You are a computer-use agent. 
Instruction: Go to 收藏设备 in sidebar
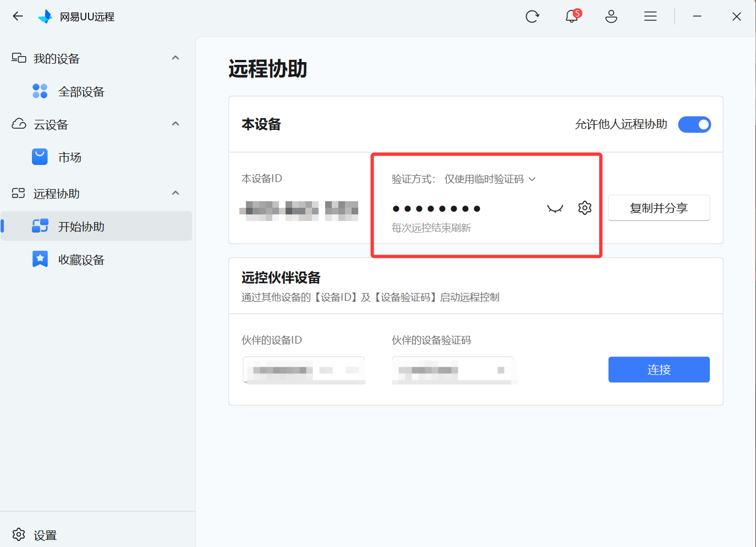[x=81, y=260]
